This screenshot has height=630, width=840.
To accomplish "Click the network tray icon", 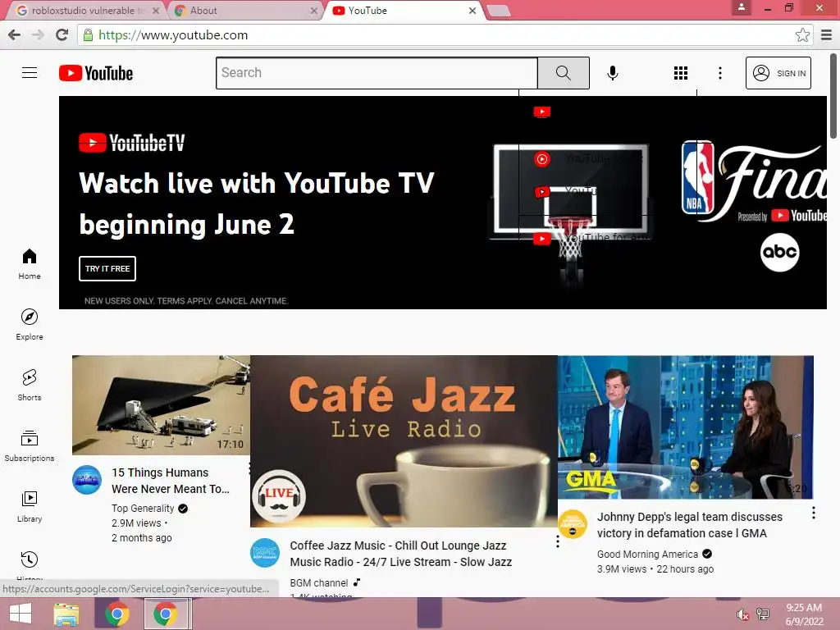I will coord(764,614).
